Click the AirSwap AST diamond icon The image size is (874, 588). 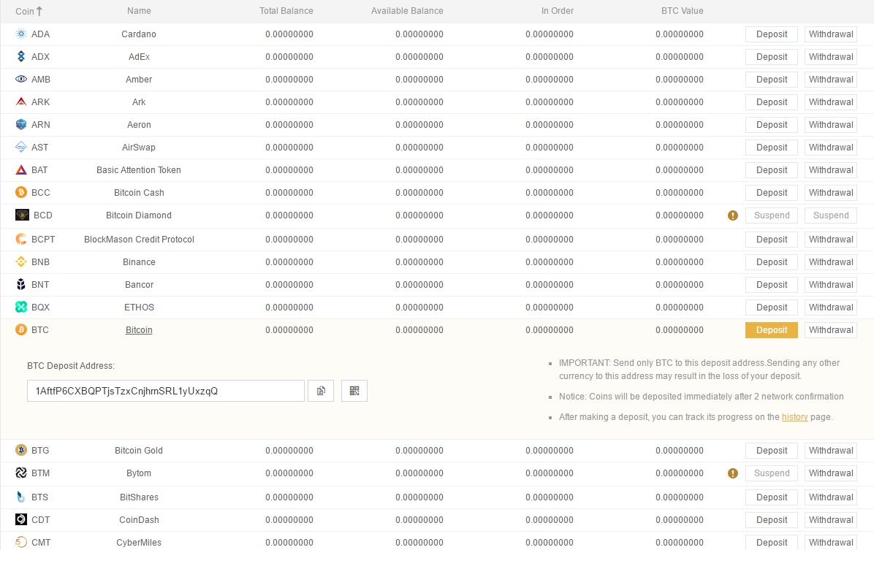pyautogui.click(x=21, y=147)
